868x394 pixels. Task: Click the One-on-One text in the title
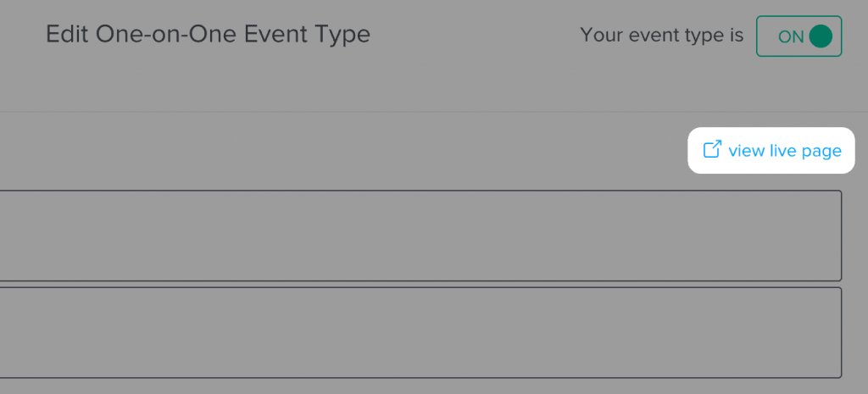[x=166, y=34]
